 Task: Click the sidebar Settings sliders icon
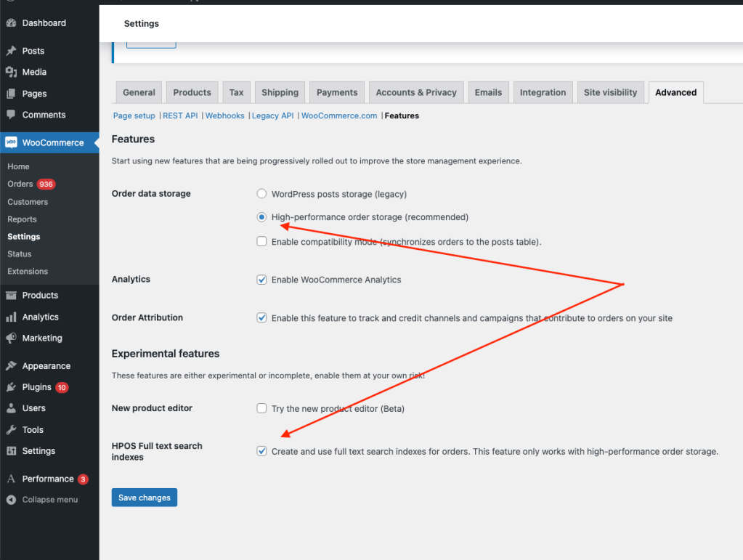11,451
